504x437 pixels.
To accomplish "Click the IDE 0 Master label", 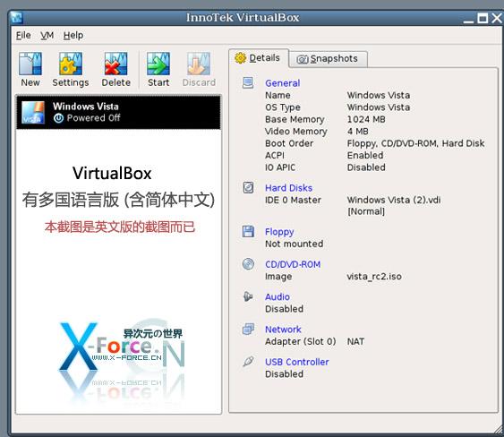I will 293,200.
